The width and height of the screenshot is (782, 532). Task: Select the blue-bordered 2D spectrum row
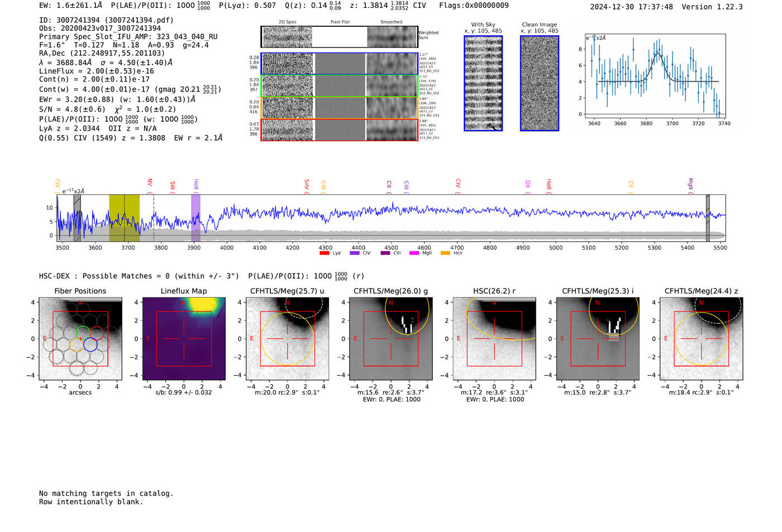pos(339,64)
